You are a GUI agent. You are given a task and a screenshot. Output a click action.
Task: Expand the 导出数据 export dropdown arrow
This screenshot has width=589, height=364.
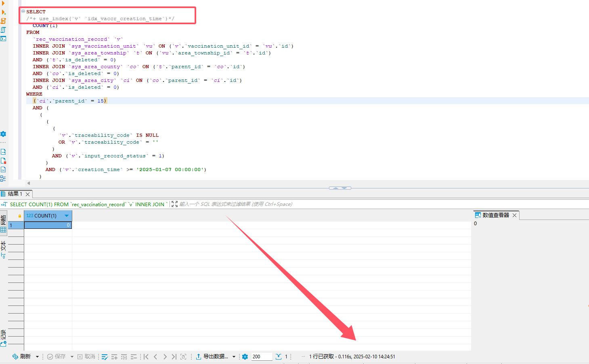(234, 357)
